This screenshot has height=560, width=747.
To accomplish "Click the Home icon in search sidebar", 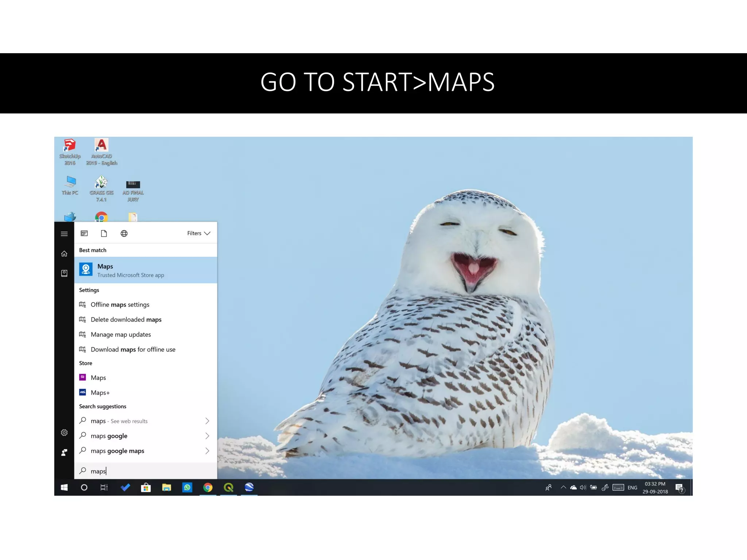I will (x=64, y=254).
